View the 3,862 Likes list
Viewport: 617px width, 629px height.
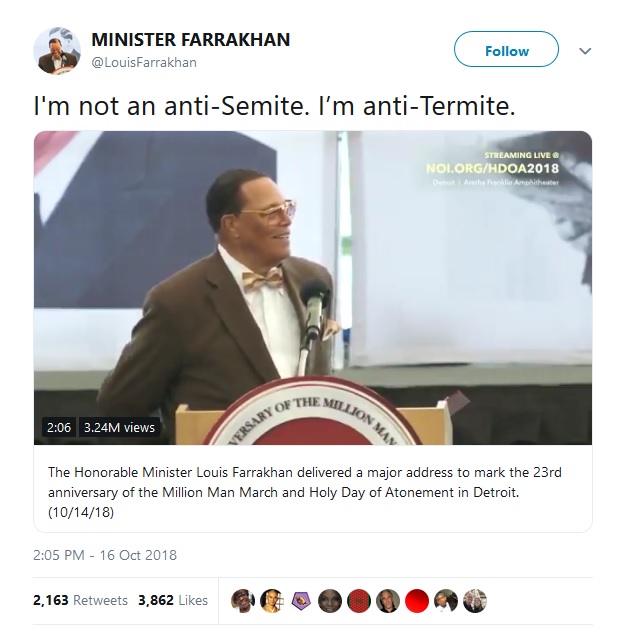point(173,600)
